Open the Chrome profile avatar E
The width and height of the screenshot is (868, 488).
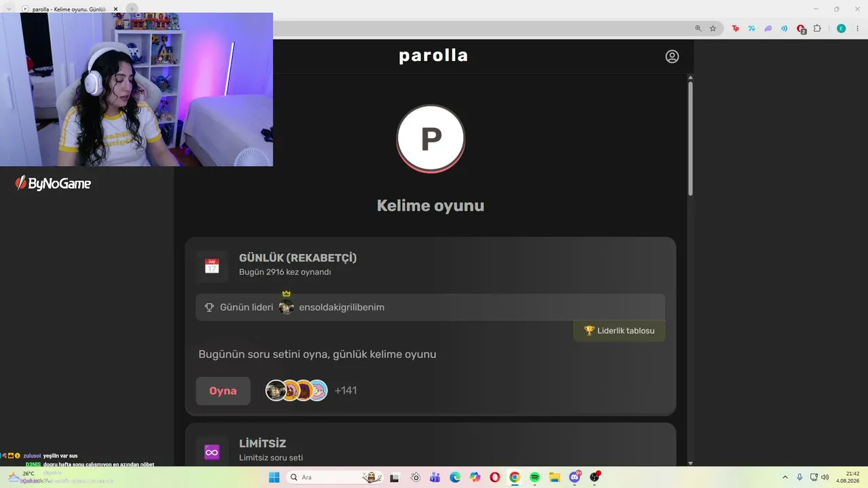click(841, 28)
